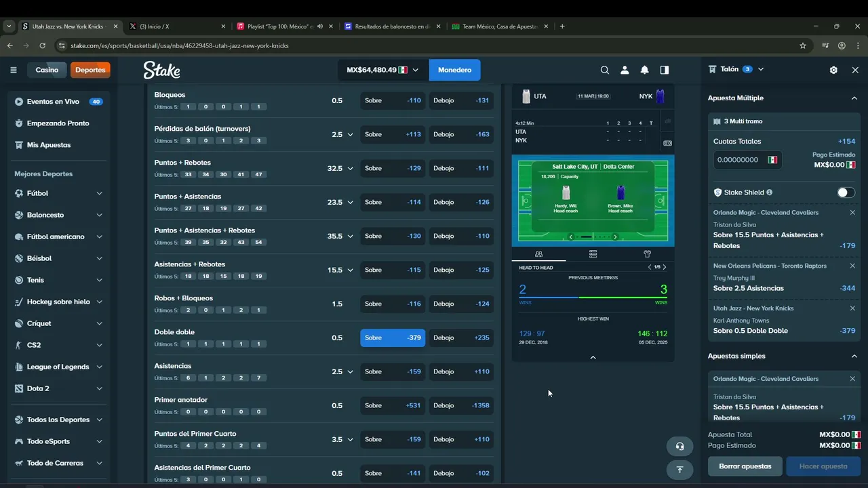868x488 pixels.
Task: Select Debajo -126 for Puntos + Asistencias
Action: [461, 202]
